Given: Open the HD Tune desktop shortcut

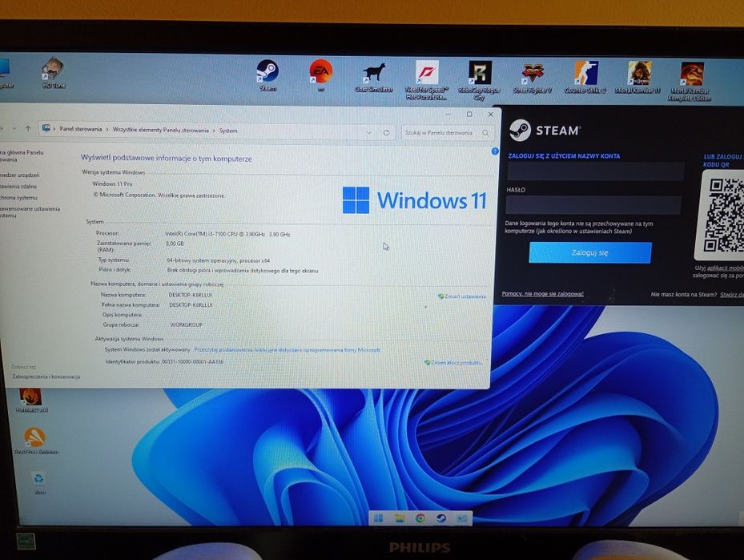Looking at the screenshot, I should click(x=53, y=73).
